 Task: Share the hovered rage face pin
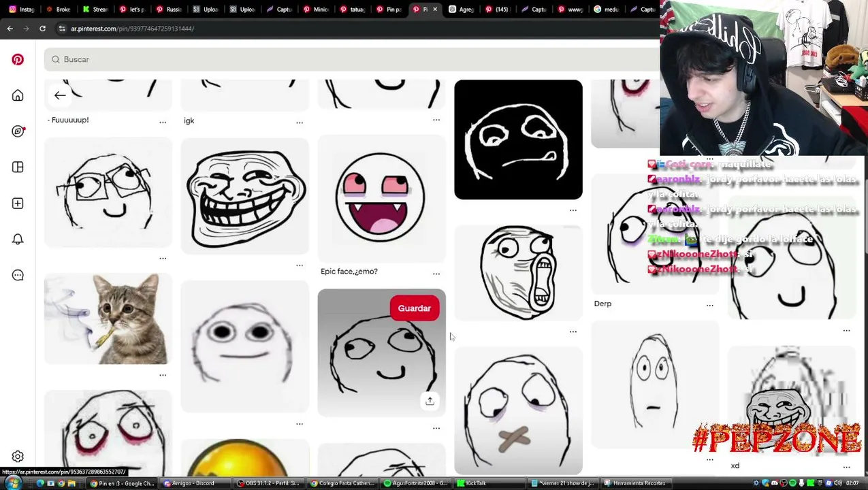(430, 401)
